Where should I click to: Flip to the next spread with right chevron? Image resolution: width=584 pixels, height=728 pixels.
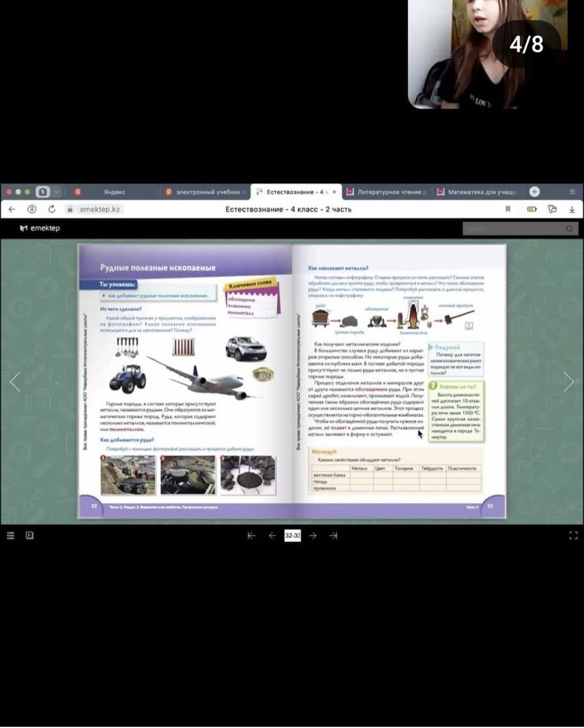pos(568,382)
